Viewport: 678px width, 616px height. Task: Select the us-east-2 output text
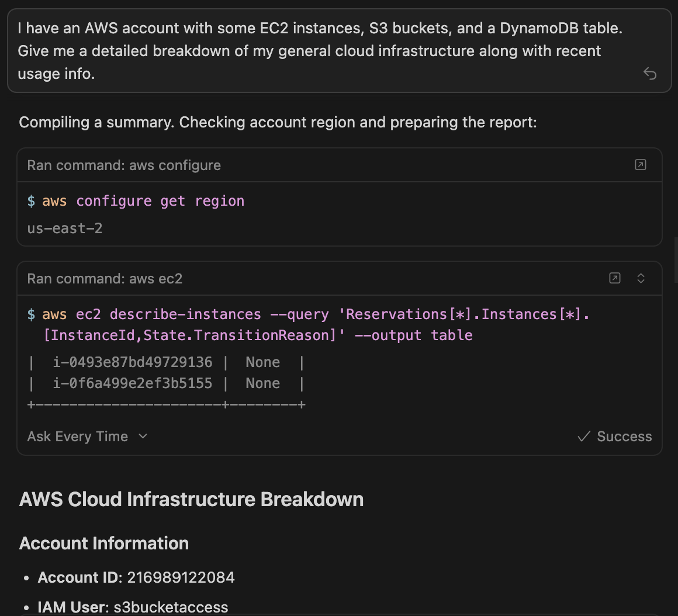[x=65, y=229]
